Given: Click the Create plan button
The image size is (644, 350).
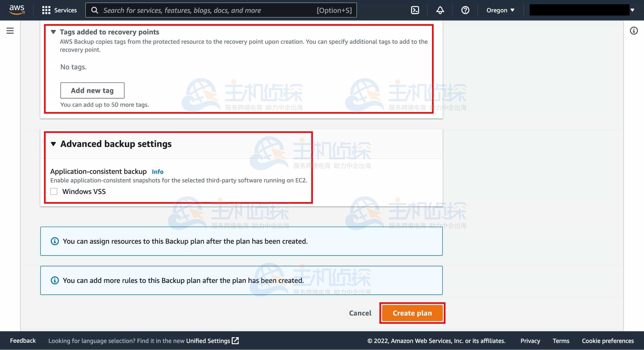Looking at the screenshot, I should pyautogui.click(x=412, y=313).
